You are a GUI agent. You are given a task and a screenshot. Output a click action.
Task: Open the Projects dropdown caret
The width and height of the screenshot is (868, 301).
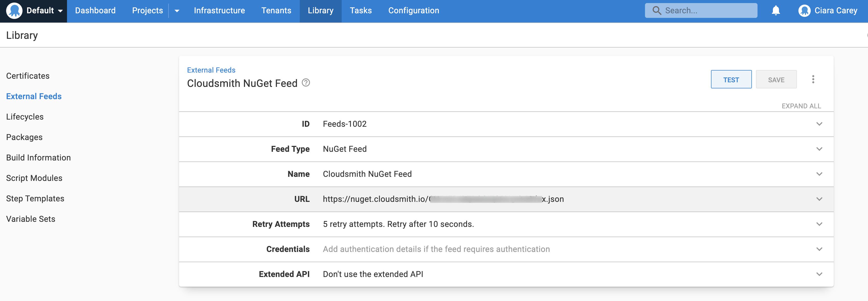pos(177,10)
